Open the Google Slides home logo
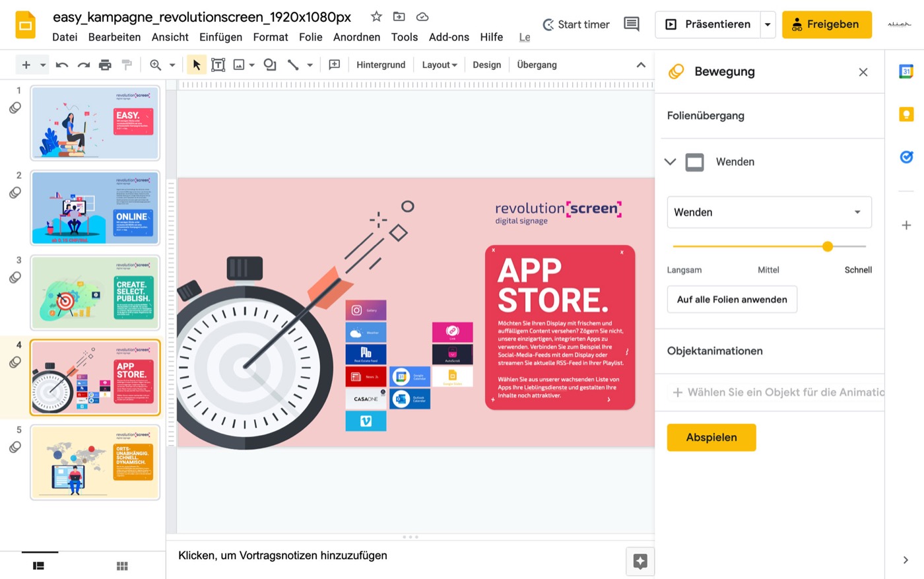 click(25, 25)
